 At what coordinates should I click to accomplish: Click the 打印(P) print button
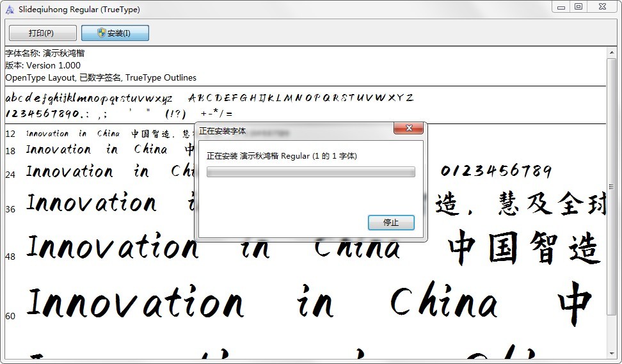coord(42,33)
